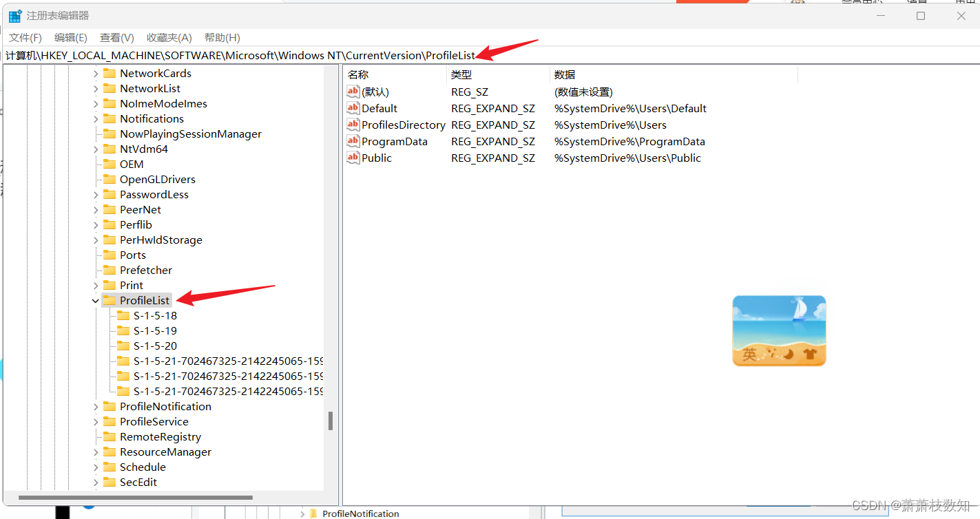Expand the ProfileService key
Image resolution: width=980 pixels, height=519 pixels.
tap(96, 422)
